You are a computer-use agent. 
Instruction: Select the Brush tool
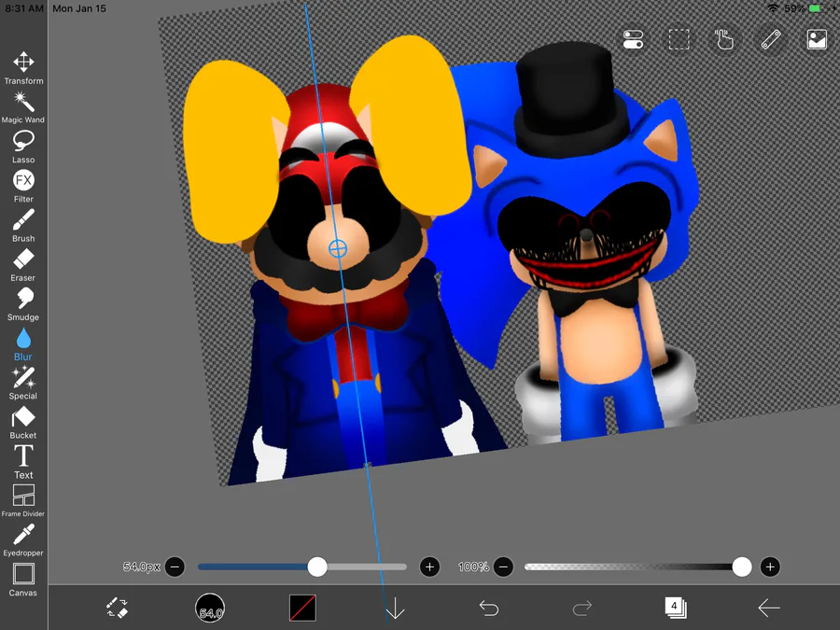(x=23, y=226)
